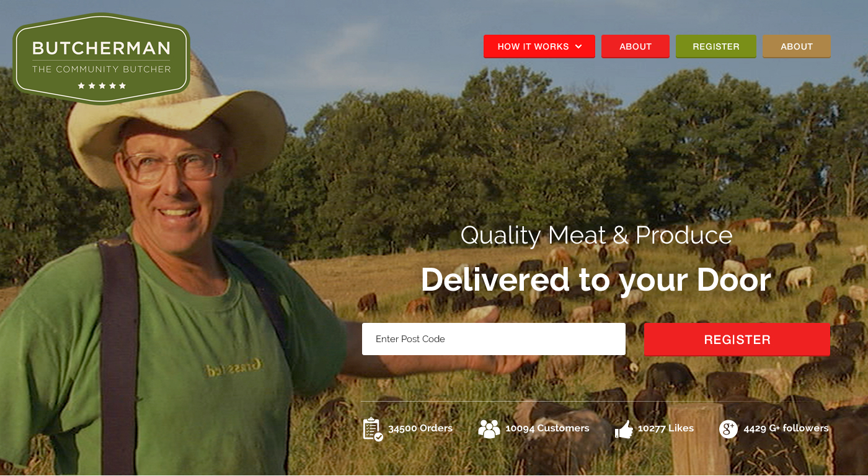Viewport: 868px width, 476px height.
Task: Click the group of people customers icon
Action: click(x=489, y=429)
